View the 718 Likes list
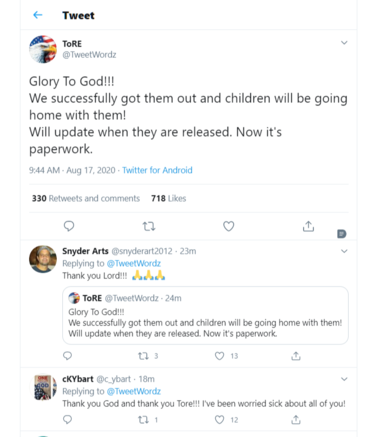This screenshot has height=437, width=366. click(168, 198)
